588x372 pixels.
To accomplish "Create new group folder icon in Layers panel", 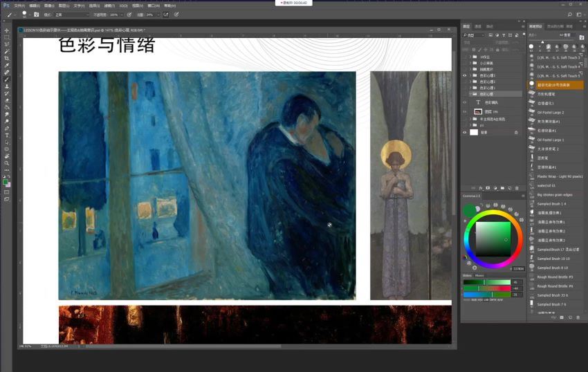I will click(502, 188).
